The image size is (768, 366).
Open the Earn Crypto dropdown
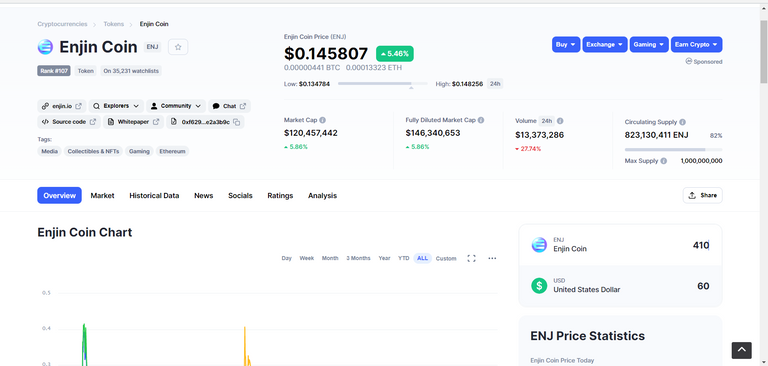pos(696,45)
